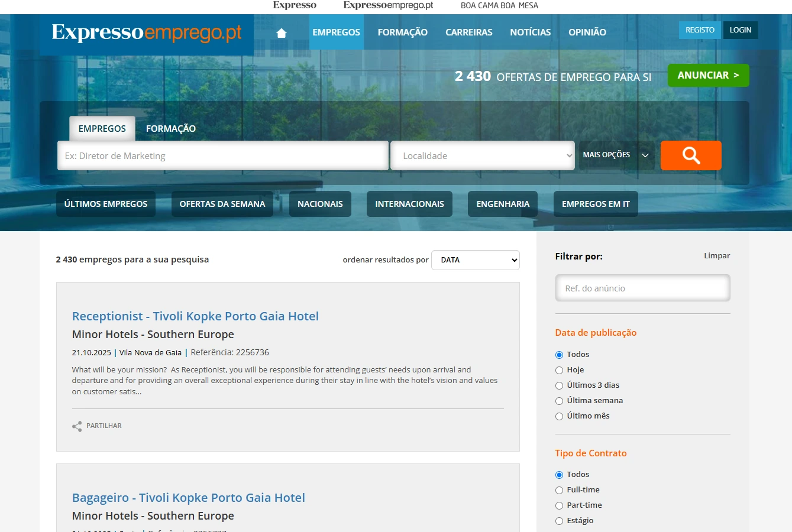
Task: Select 'Todos' under Tipo de Contrato
Action: [x=559, y=475]
